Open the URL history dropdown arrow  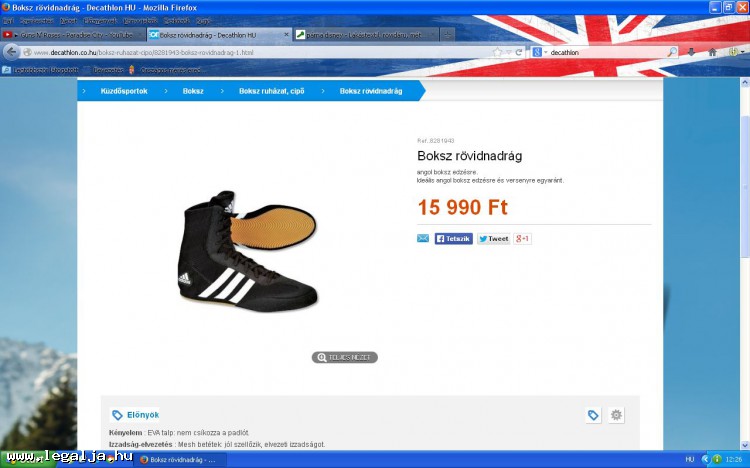[509, 52]
